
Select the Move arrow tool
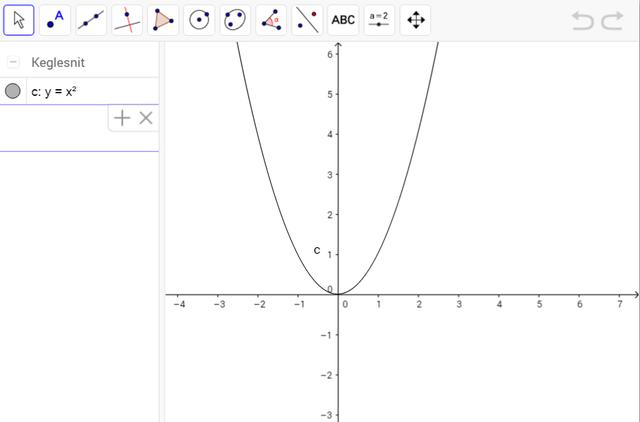[x=18, y=20]
